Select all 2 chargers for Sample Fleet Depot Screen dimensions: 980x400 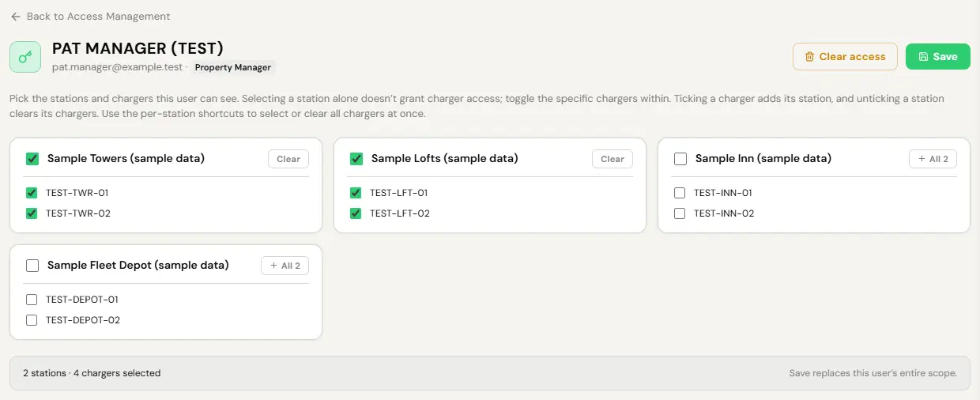pos(285,266)
